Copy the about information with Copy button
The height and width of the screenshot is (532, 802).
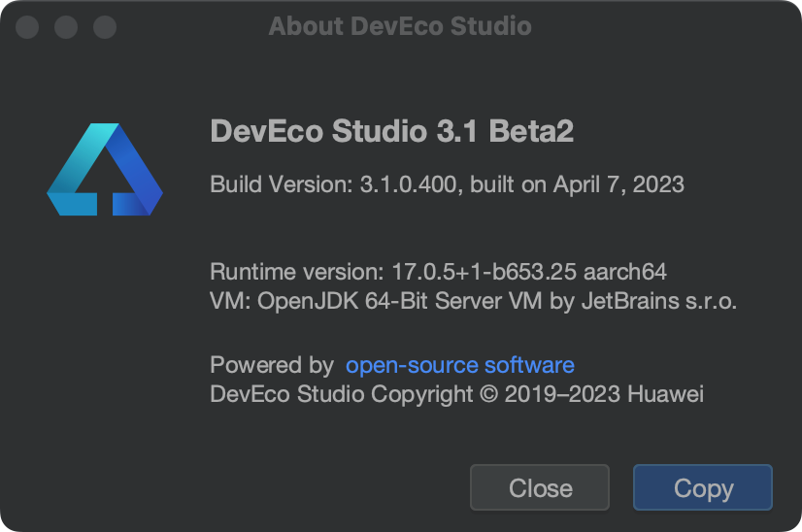[703, 487]
